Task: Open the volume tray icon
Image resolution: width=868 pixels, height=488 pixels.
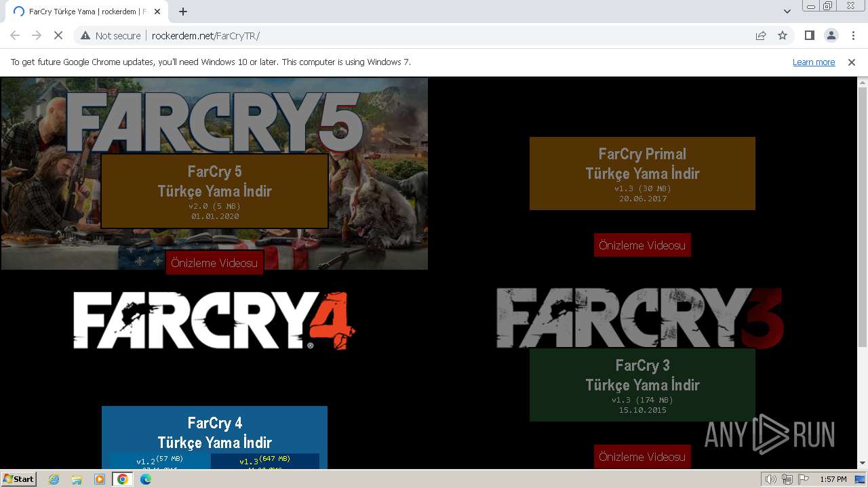Action: coord(771,479)
